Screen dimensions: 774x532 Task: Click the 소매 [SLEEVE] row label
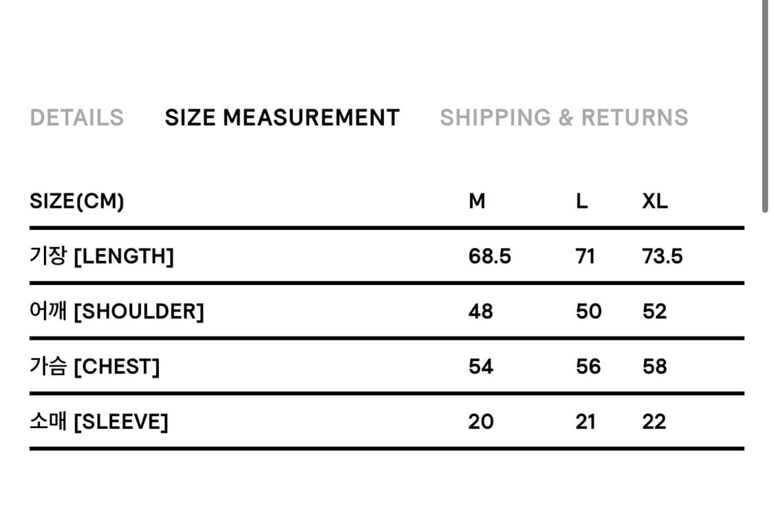(x=98, y=421)
